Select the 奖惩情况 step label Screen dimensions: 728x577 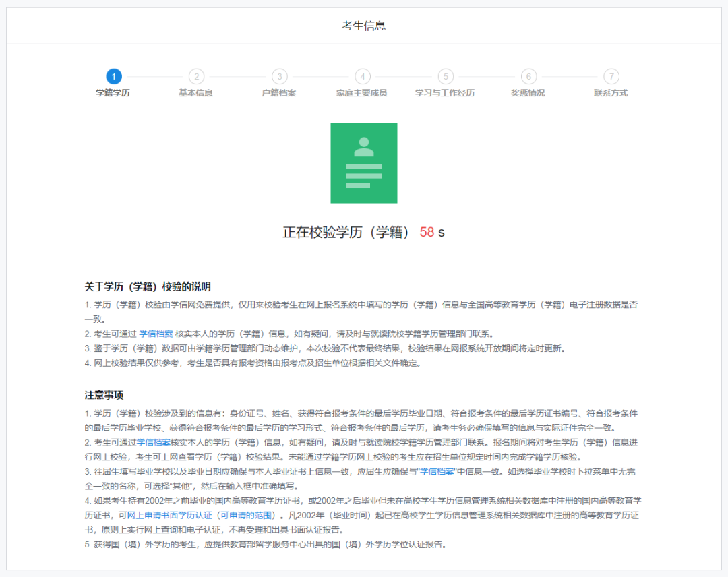tap(528, 93)
